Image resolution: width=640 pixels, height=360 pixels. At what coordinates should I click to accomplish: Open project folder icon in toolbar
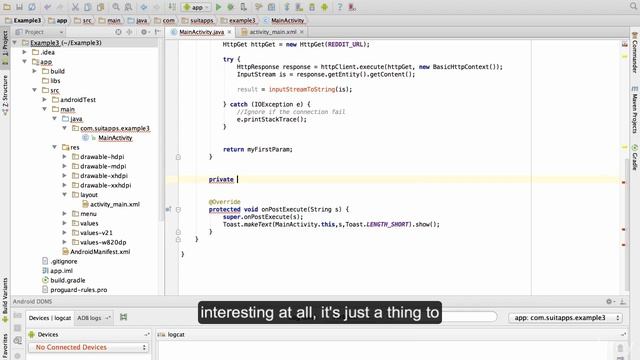(x=7, y=7)
